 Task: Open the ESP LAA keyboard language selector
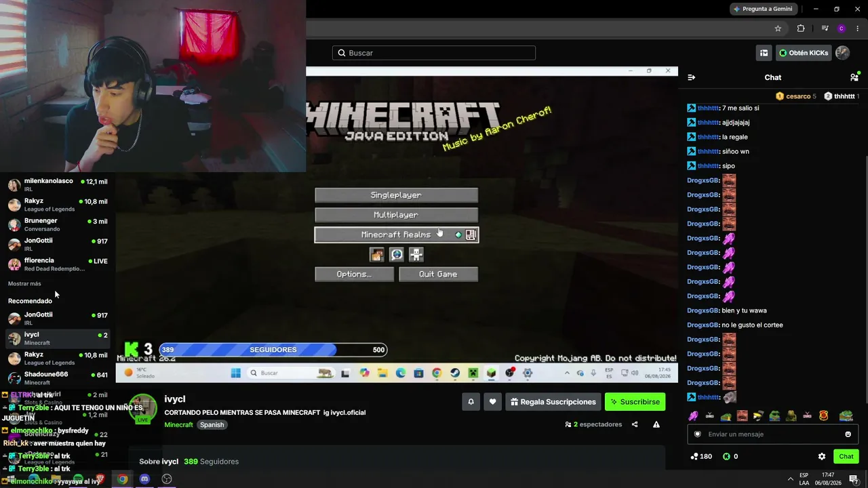click(x=804, y=479)
